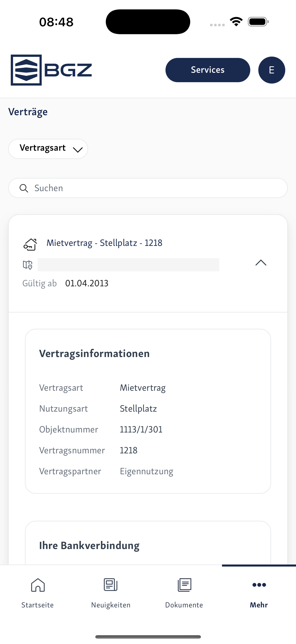This screenshot has width=296, height=644.
Task: Select the Verträge page title
Action: [x=28, y=112]
